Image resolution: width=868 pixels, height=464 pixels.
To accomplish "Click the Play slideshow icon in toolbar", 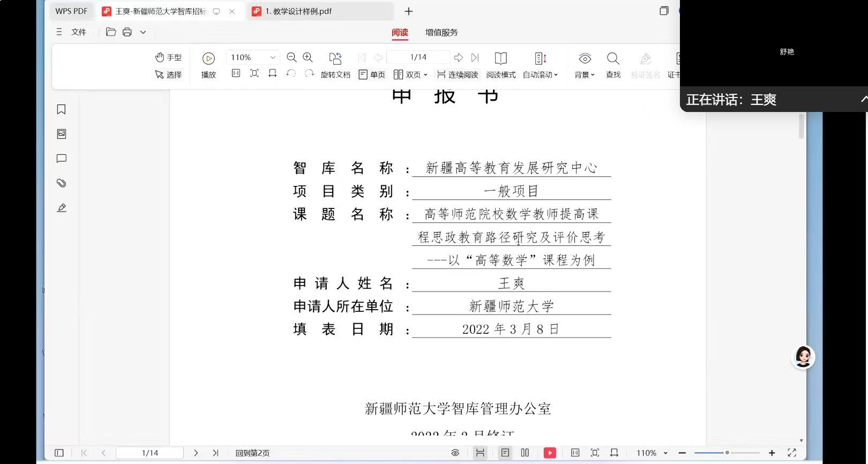I will coord(208,58).
